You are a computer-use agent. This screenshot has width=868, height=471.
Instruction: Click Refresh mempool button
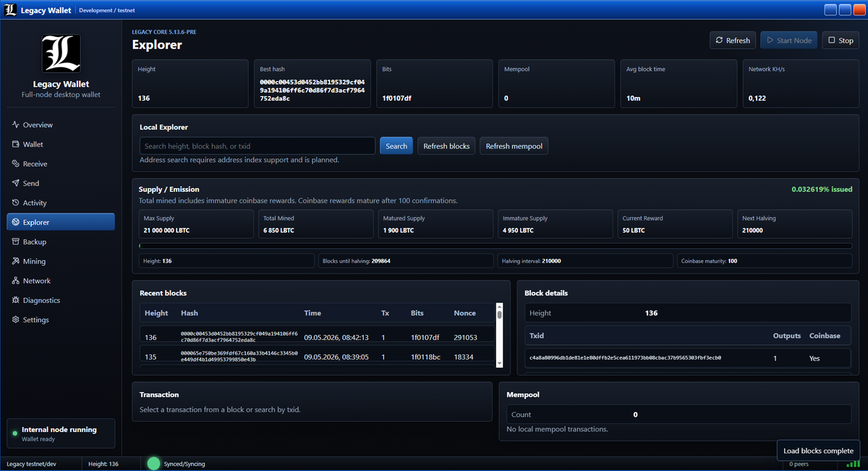point(514,146)
